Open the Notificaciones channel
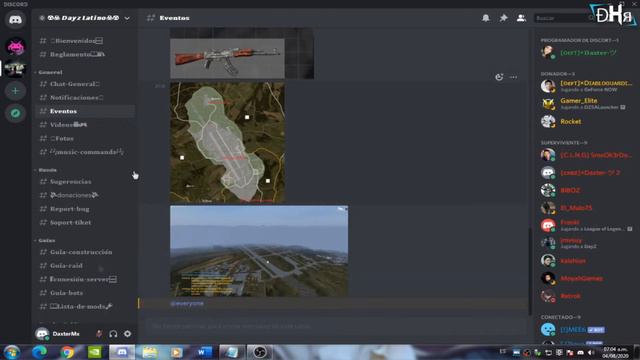 [85, 98]
